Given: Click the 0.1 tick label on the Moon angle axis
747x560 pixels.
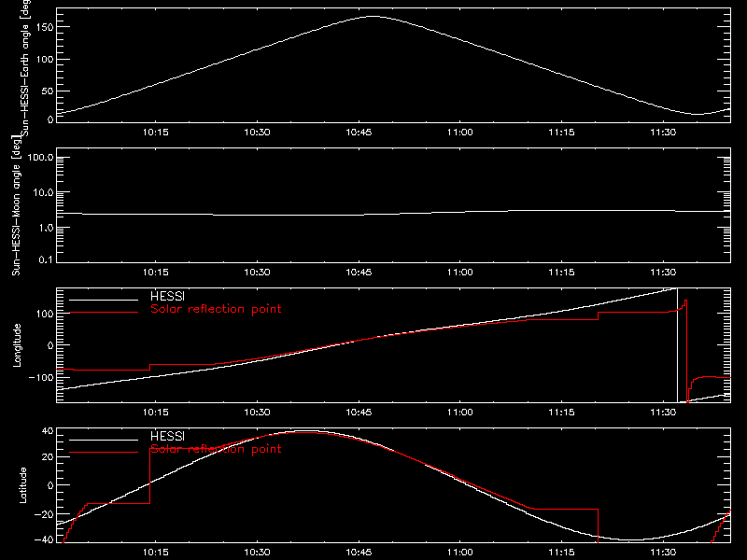Looking at the screenshot, I should 46,259.
